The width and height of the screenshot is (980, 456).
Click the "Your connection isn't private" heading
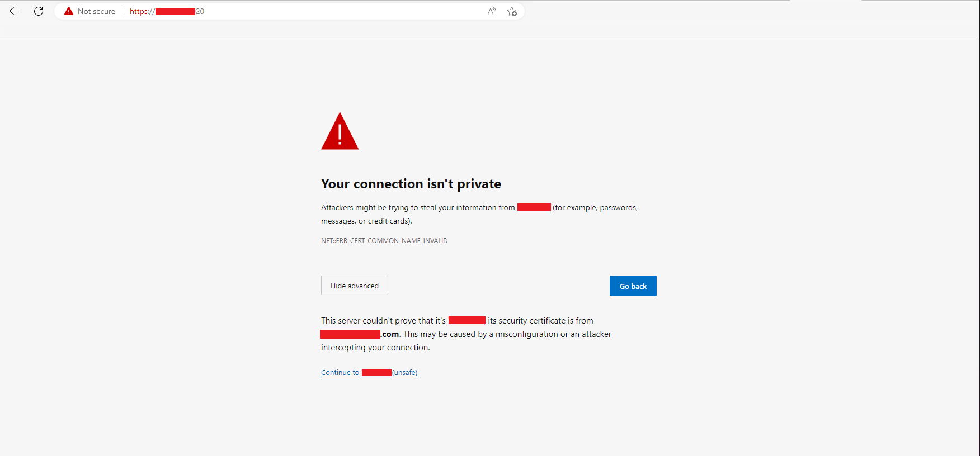(x=411, y=184)
